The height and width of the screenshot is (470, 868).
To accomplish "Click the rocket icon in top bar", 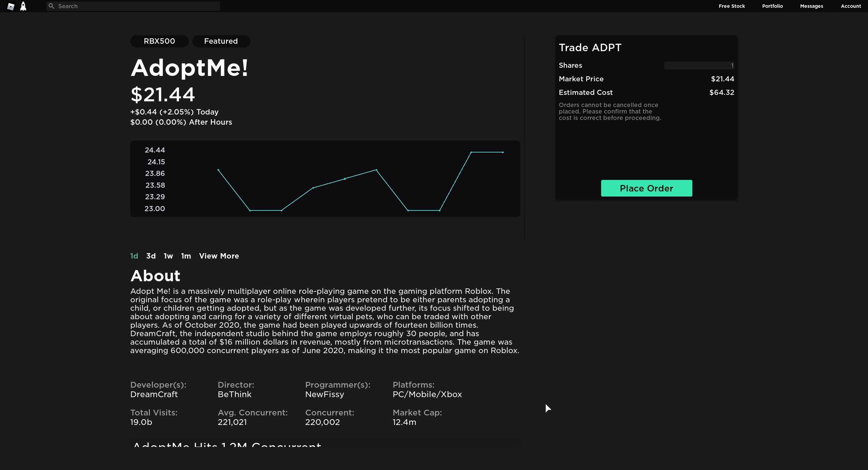I will click(23, 6).
